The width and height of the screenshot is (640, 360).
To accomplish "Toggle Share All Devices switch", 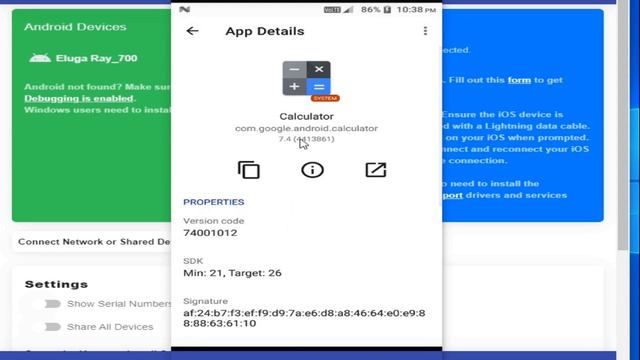I will point(52,327).
